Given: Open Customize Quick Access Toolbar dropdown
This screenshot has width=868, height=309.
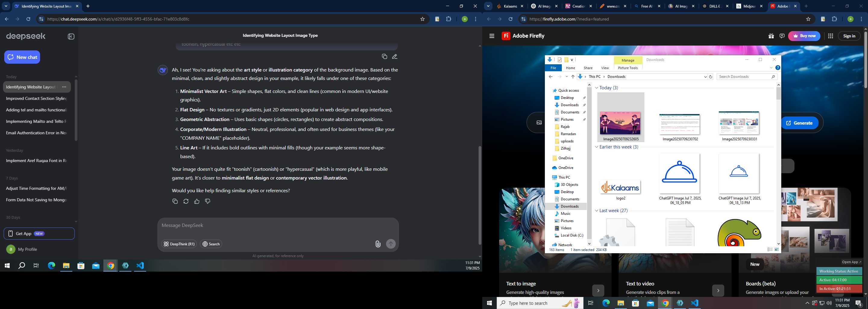Looking at the screenshot, I should pos(572,60).
